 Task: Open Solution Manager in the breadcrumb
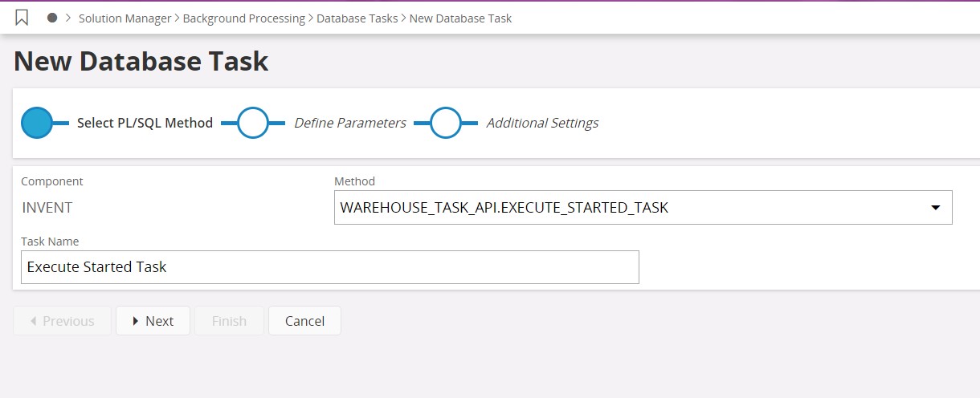click(125, 18)
